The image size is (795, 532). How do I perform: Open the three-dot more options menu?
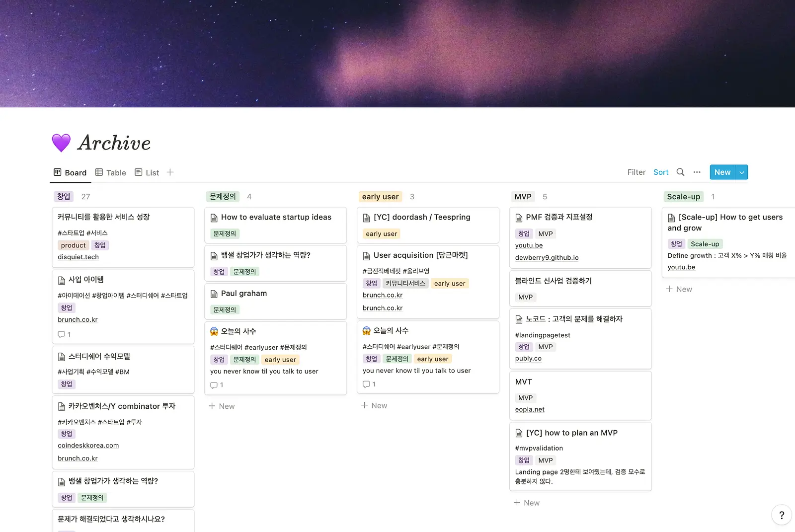[x=697, y=172]
